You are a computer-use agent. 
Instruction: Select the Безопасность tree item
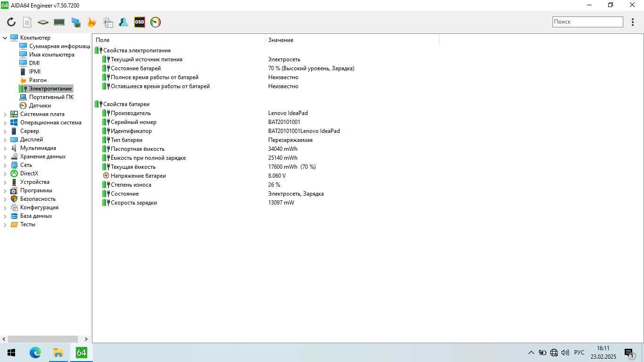38,199
